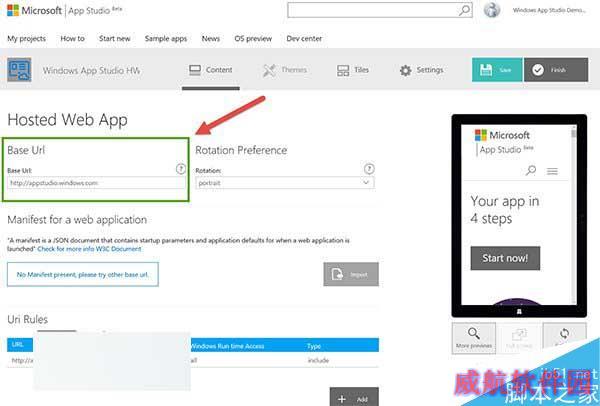Viewport: 600px width, 406px height.
Task: Open the user profile avatar
Action: point(492,10)
